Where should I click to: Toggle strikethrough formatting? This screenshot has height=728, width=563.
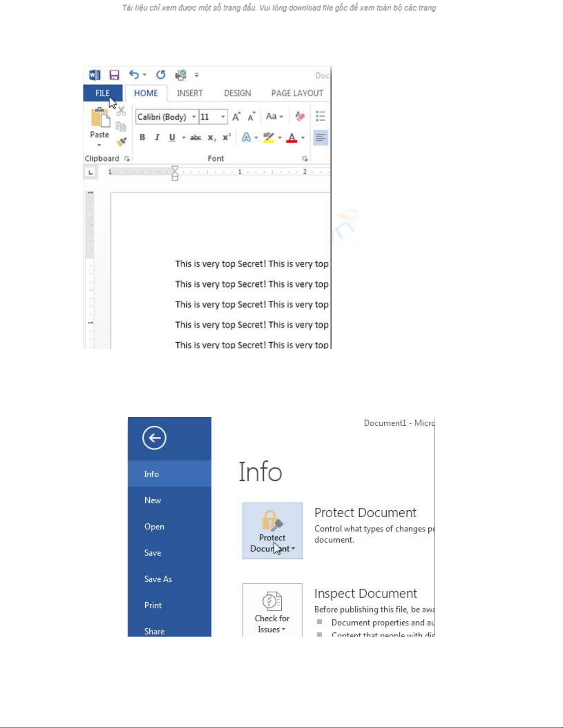coord(196,138)
